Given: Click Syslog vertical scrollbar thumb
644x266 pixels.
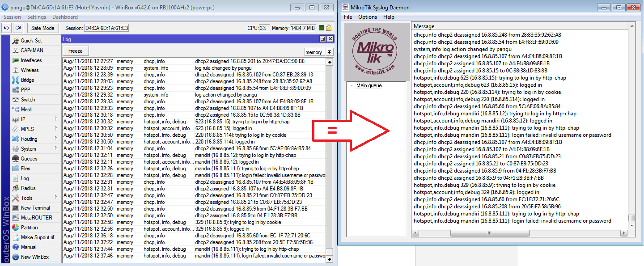Looking at the screenshot, I should [x=631, y=218].
